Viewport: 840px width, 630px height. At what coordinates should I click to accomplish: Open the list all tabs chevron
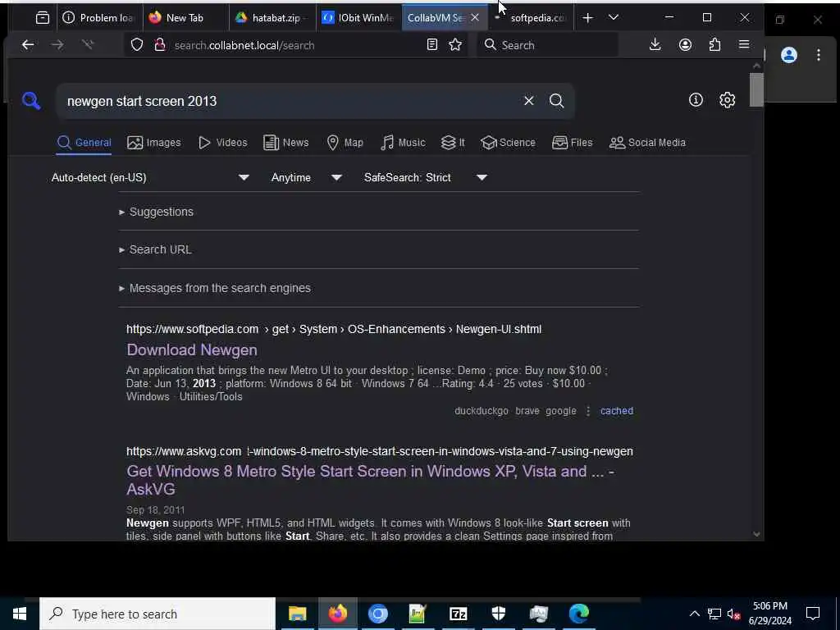tap(614, 18)
